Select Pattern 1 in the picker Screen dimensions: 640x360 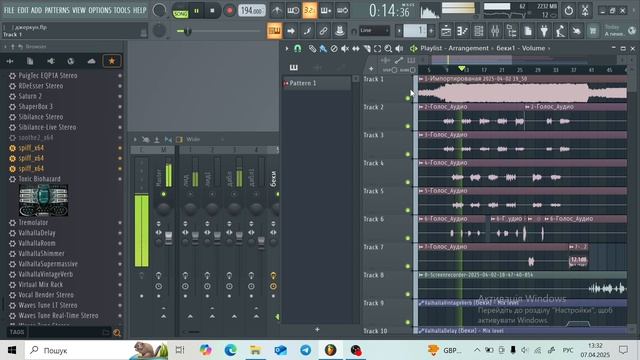tap(316, 83)
